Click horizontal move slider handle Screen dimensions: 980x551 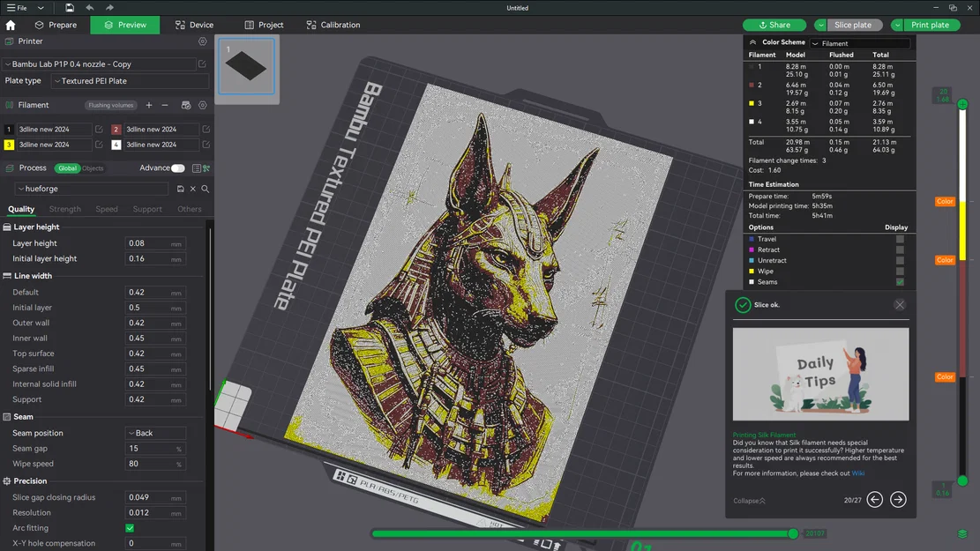793,533
